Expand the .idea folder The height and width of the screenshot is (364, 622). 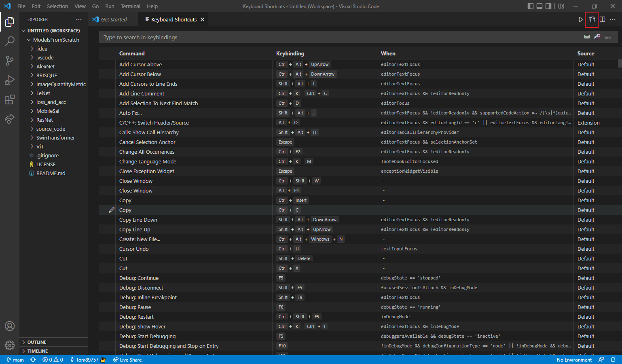coord(54,49)
